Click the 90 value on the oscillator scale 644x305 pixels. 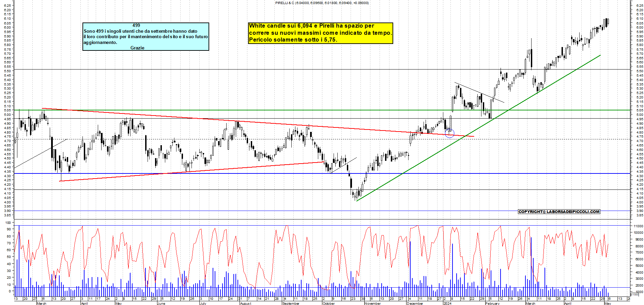[9, 229]
